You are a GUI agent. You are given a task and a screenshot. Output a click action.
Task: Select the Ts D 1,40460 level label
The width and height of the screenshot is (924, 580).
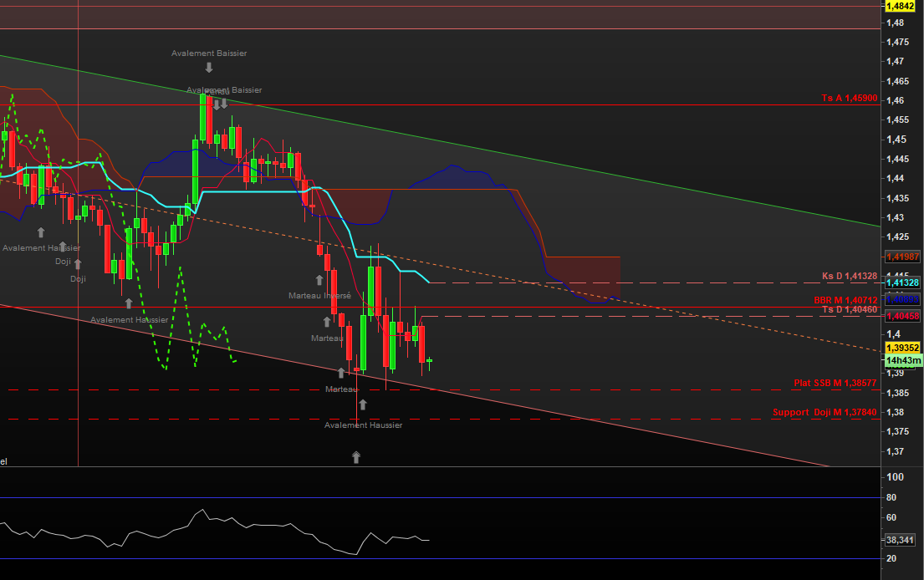click(x=849, y=309)
